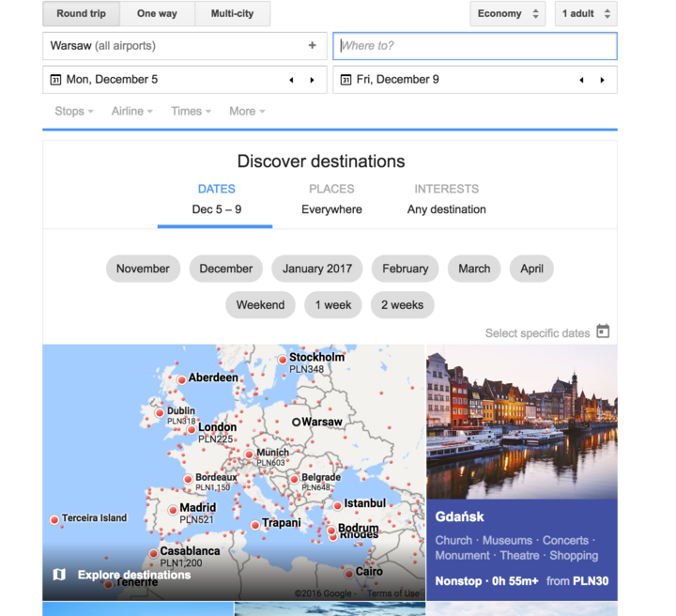Click the Stockholm map marker
Image resolution: width=676 pixels, height=616 pixels.
point(283,359)
